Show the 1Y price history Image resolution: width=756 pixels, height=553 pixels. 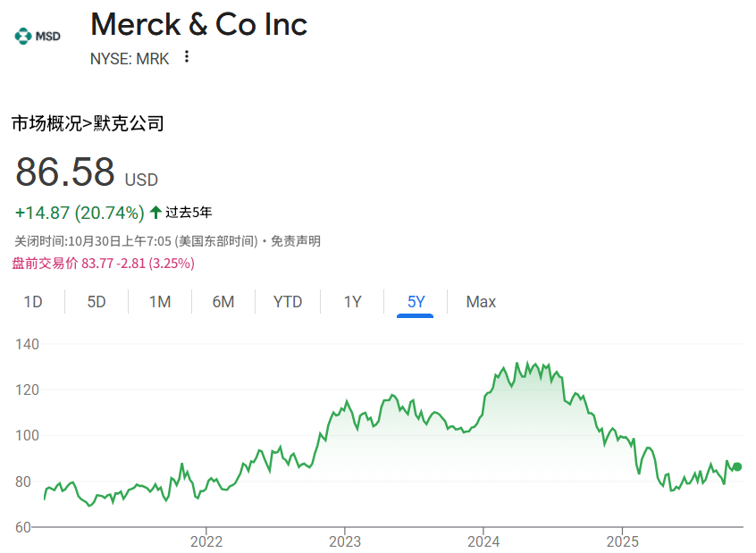click(x=351, y=302)
